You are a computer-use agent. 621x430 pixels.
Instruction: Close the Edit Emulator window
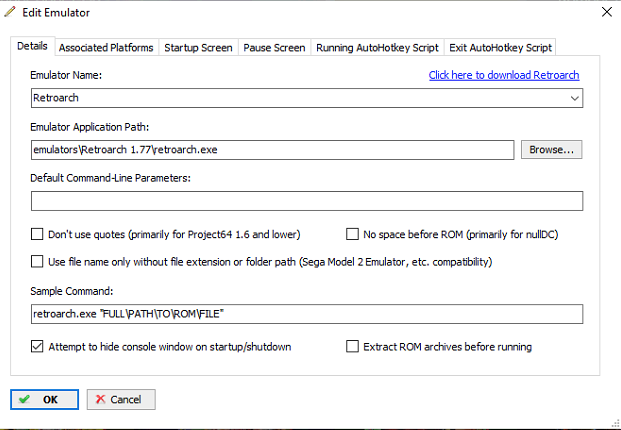[607, 12]
